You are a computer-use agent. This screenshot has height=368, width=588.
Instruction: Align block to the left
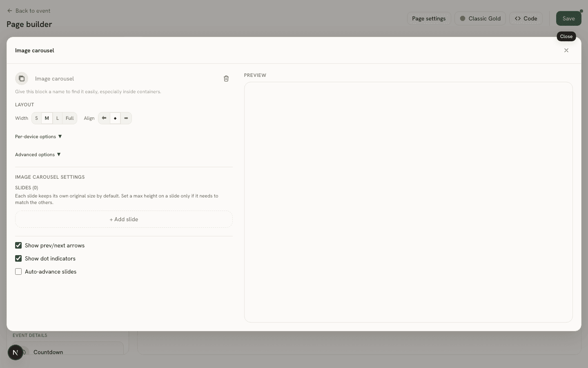(104, 118)
